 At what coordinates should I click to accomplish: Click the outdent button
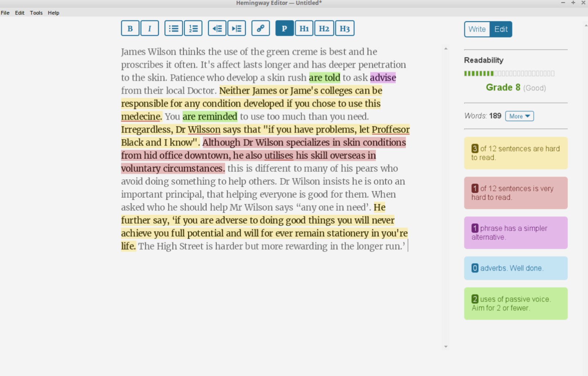tap(217, 28)
